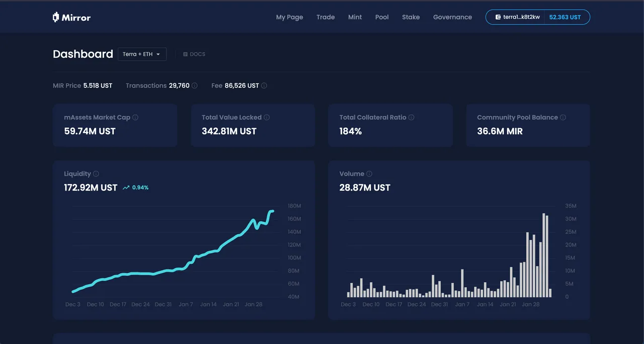This screenshot has height=344, width=644.
Task: Click the wallet icon beside terra1 address
Action: [x=498, y=17]
